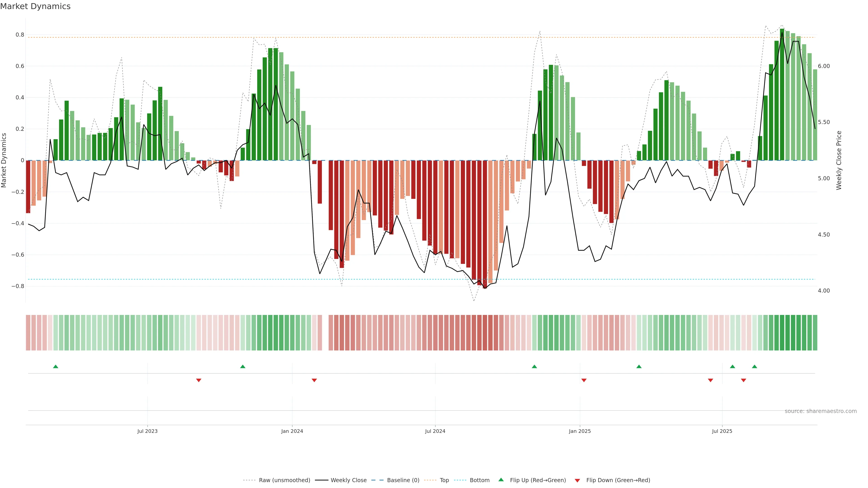Click the Flip Down marker right after Jan 2025
The width and height of the screenshot is (868, 488).
click(584, 380)
